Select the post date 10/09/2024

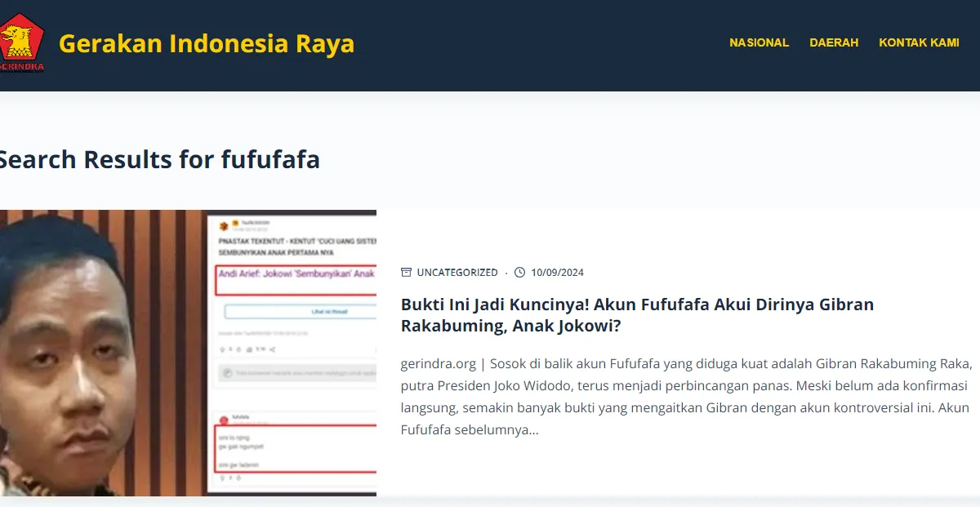(x=557, y=273)
